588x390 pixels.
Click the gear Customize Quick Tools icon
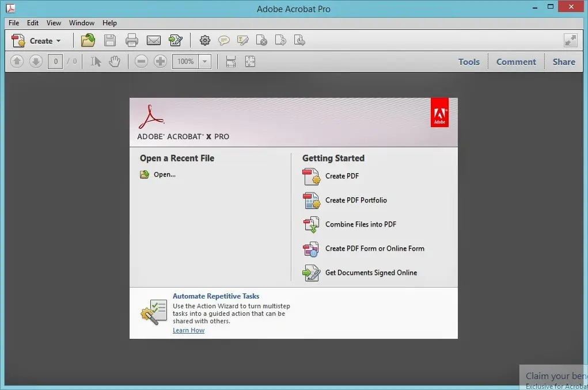tap(205, 40)
